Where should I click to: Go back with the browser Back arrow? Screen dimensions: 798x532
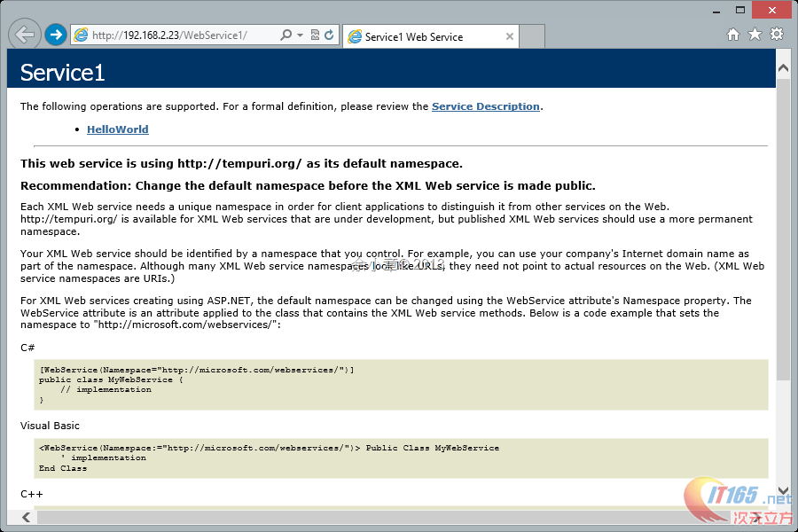click(24, 35)
